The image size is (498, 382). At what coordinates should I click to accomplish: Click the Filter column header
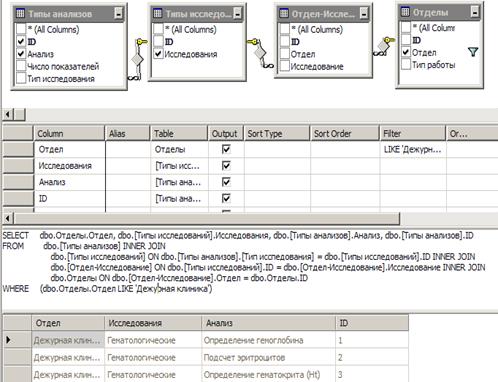coord(412,134)
